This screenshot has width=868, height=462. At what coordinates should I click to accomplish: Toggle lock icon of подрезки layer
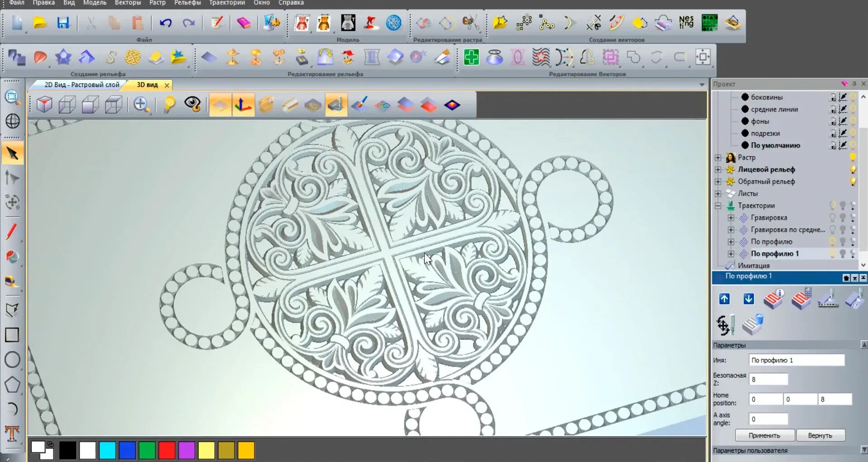[x=833, y=133]
